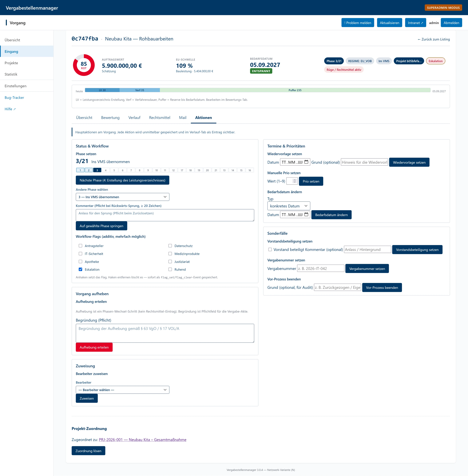Click the Abmelden button
The image size is (468, 476).
pyautogui.click(x=451, y=23)
